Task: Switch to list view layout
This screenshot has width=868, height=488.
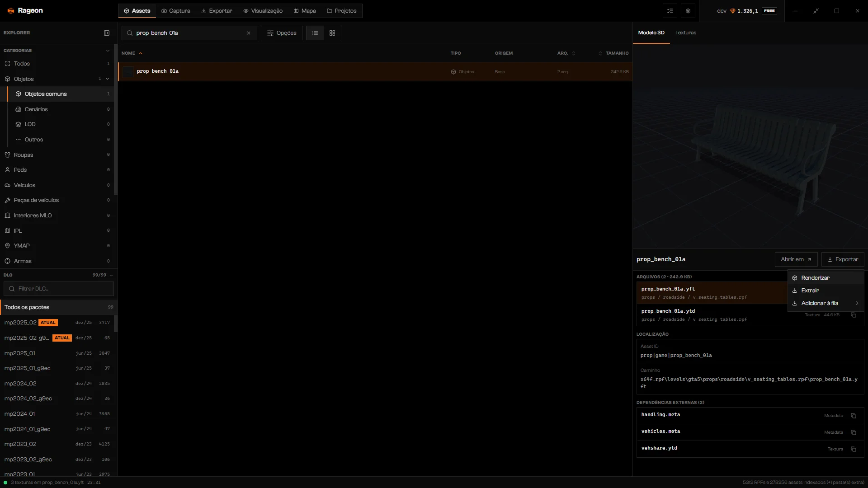Action: click(315, 33)
